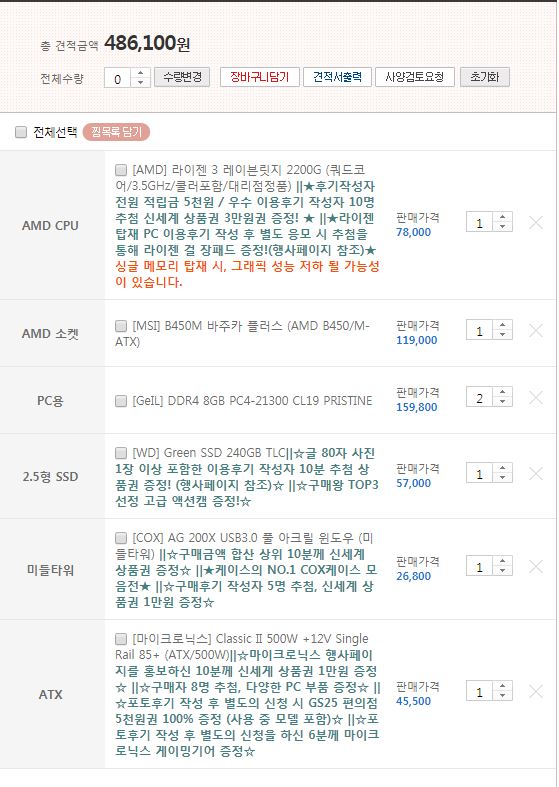
Task: Delete the Micronics Classic II power supply
Action: pos(535,692)
